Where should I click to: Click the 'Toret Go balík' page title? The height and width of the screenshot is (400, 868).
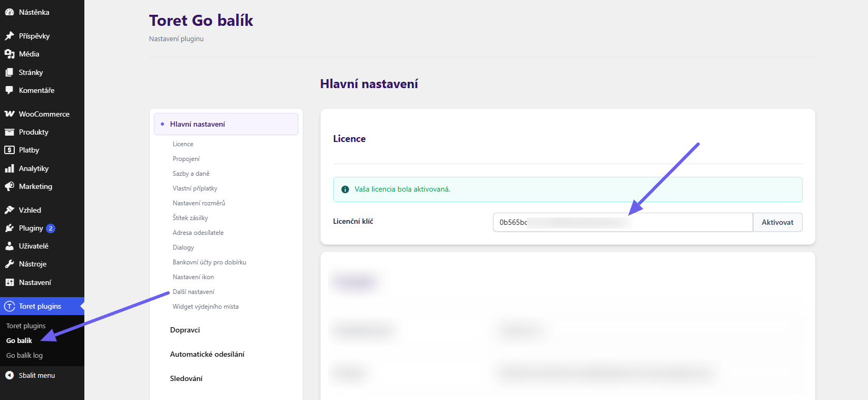[x=201, y=21]
